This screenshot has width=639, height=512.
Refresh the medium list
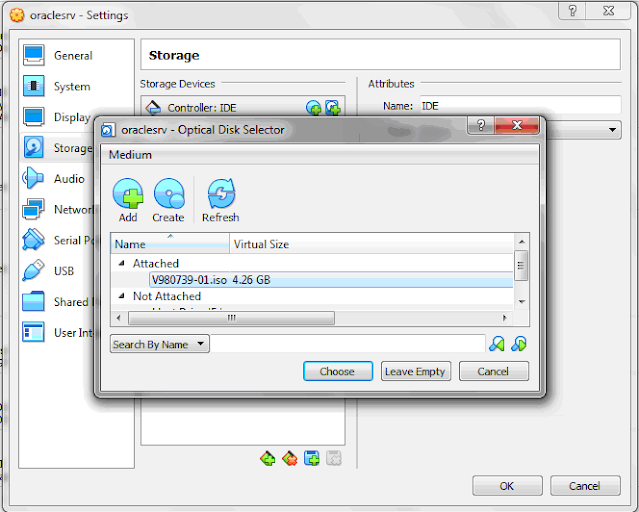click(x=220, y=200)
